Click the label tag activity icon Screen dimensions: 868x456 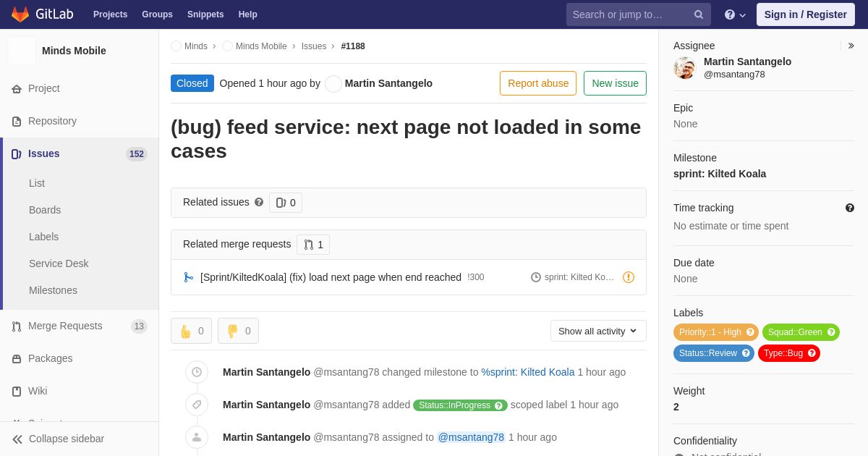coord(197,405)
